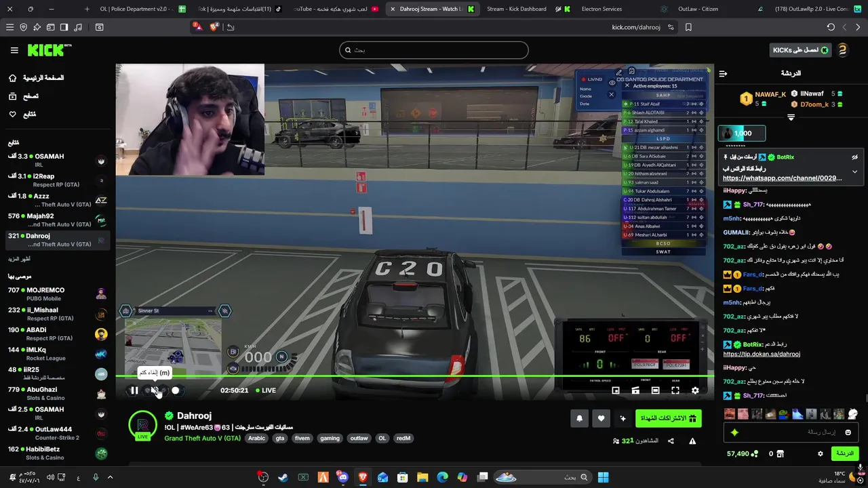Click the 1,000 KICKs gift badge
868x488 pixels.
[742, 134]
